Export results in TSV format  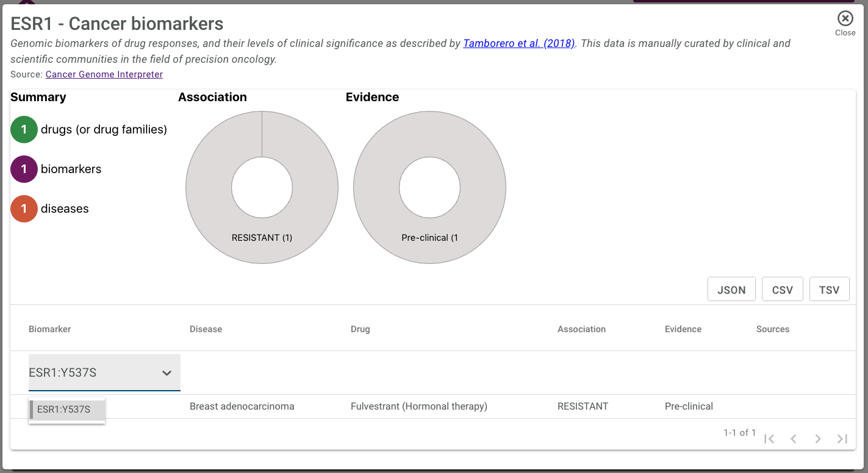click(x=830, y=289)
